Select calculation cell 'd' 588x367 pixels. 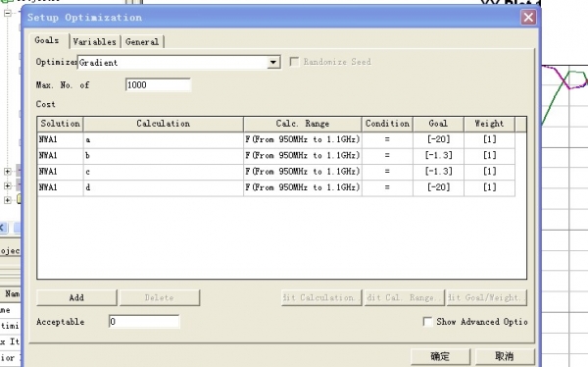pos(163,187)
